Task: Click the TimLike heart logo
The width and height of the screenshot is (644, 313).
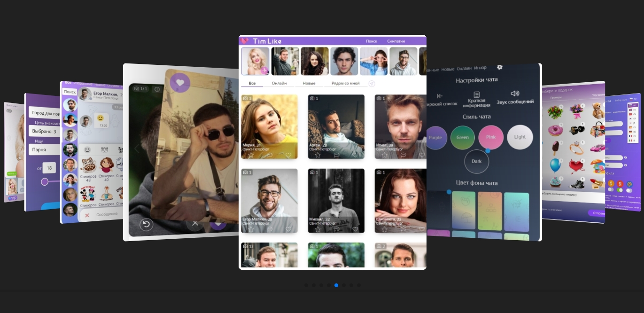Action: [245, 41]
